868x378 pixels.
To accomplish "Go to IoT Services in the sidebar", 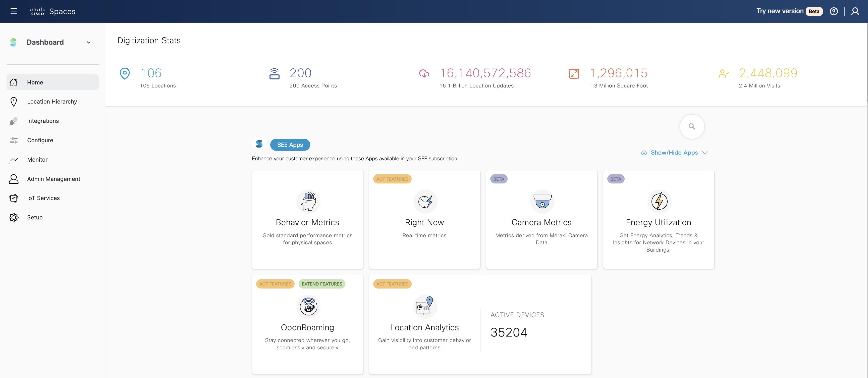I will click(43, 198).
